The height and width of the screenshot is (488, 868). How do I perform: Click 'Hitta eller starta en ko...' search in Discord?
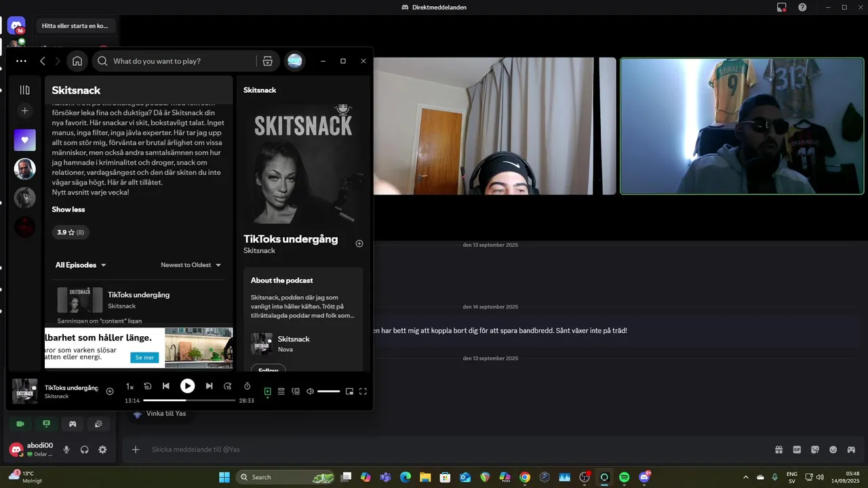[75, 26]
